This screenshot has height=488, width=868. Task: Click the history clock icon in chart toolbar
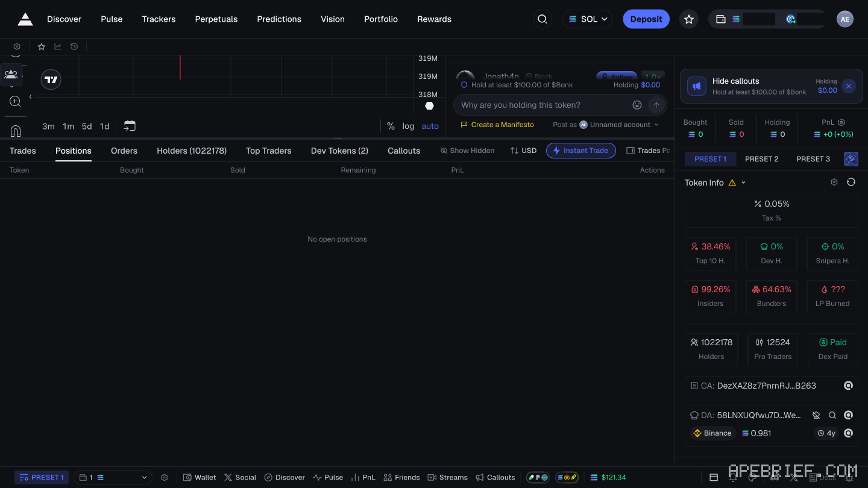click(x=74, y=46)
